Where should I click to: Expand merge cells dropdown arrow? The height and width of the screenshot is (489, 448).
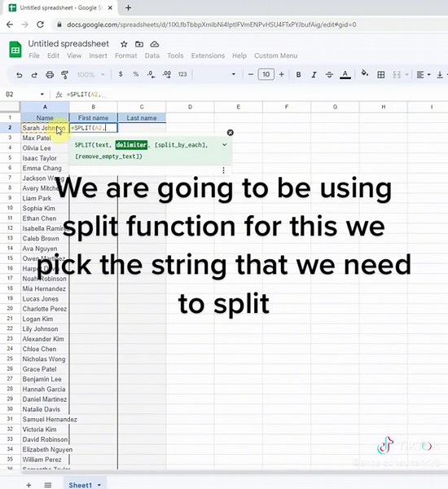[406, 74]
